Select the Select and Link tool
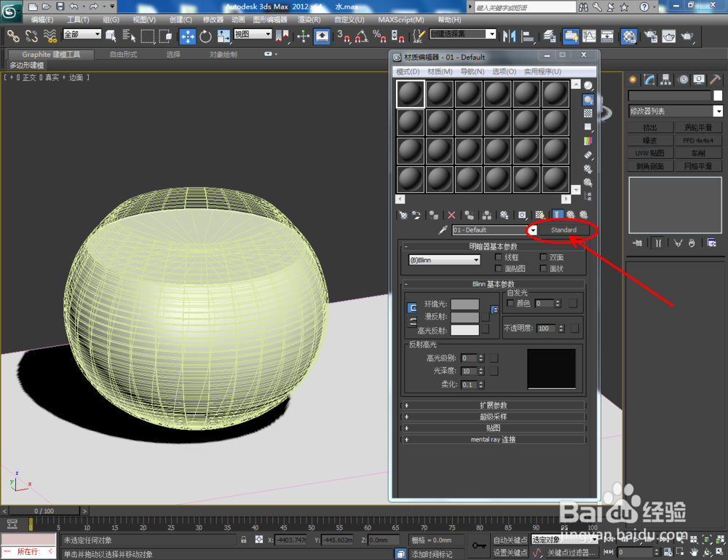The height and width of the screenshot is (560, 728). point(13,36)
